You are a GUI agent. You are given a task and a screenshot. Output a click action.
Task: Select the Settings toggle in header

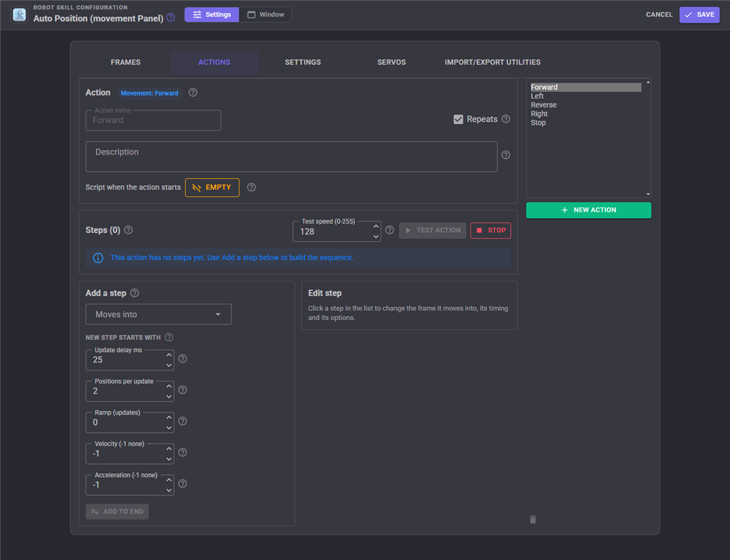pyautogui.click(x=212, y=14)
